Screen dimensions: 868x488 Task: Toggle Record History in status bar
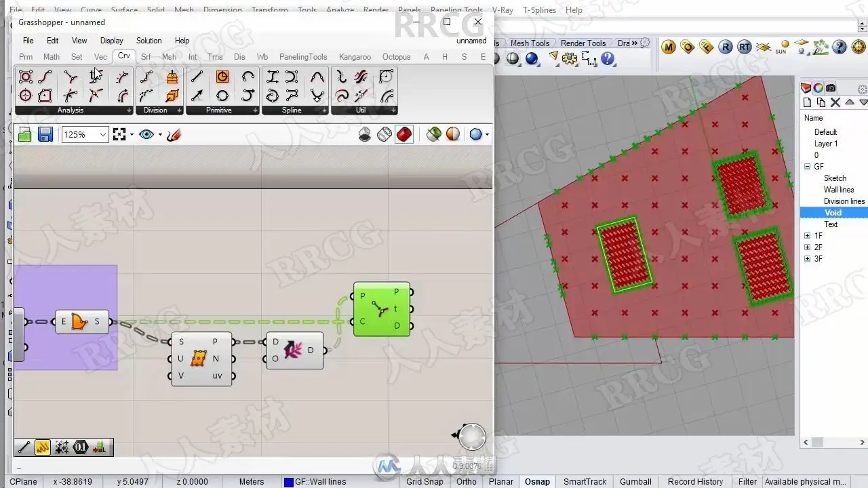coord(695,482)
